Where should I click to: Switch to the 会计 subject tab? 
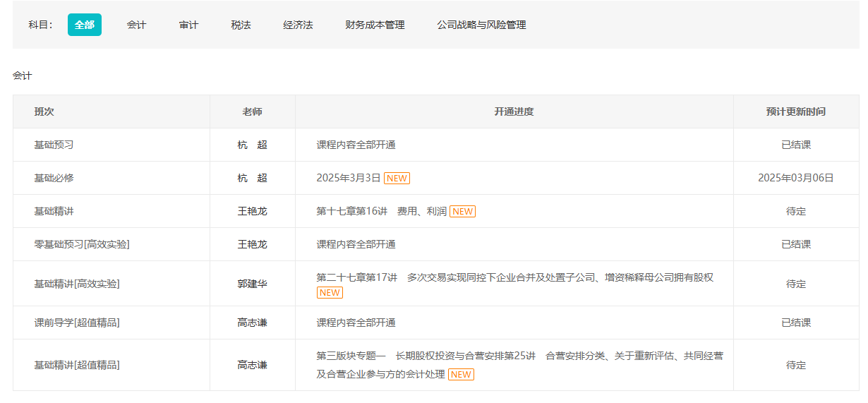coord(136,25)
